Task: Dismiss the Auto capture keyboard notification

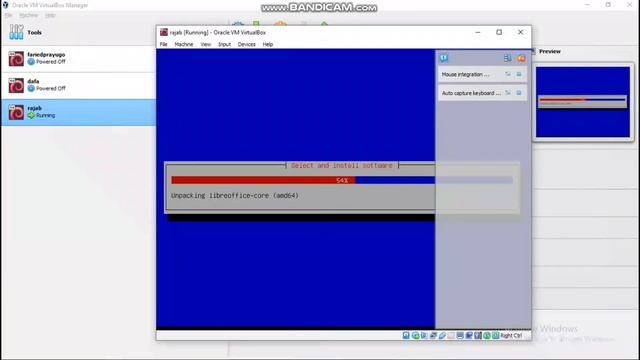Action: [x=519, y=93]
